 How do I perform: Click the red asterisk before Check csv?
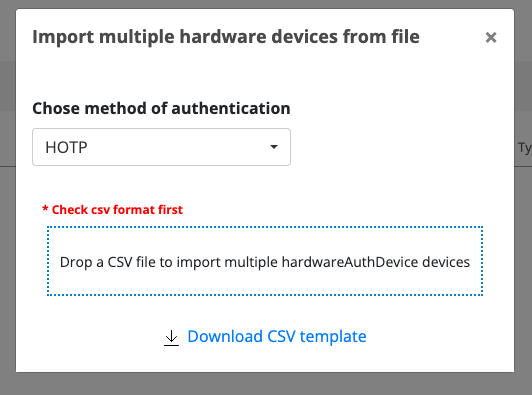pos(45,208)
